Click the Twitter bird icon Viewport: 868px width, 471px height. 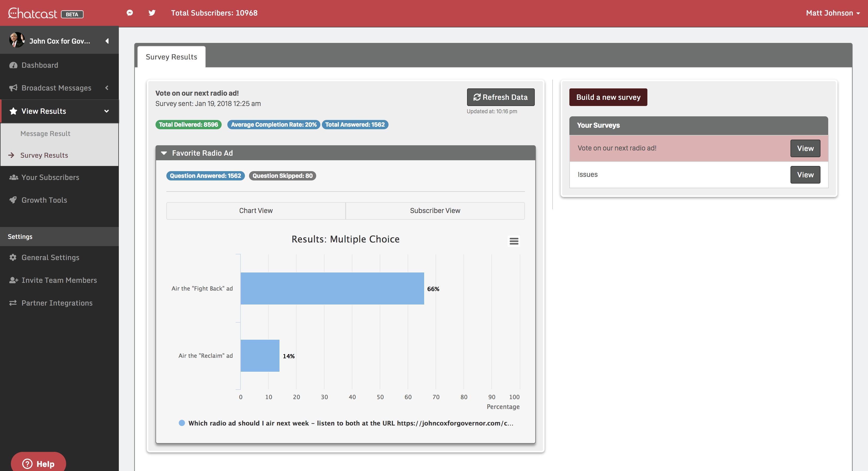[152, 13]
